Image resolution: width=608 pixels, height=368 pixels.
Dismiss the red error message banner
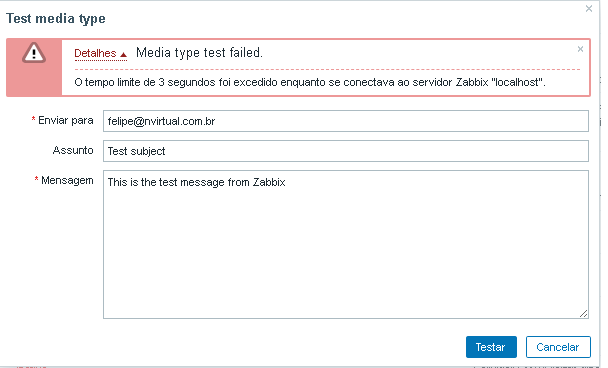pyautogui.click(x=580, y=49)
